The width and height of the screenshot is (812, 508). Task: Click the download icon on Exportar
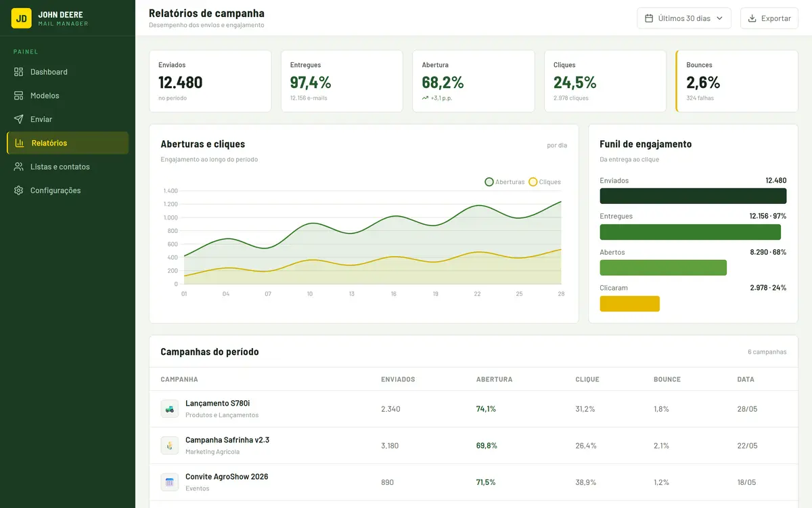[x=752, y=18]
